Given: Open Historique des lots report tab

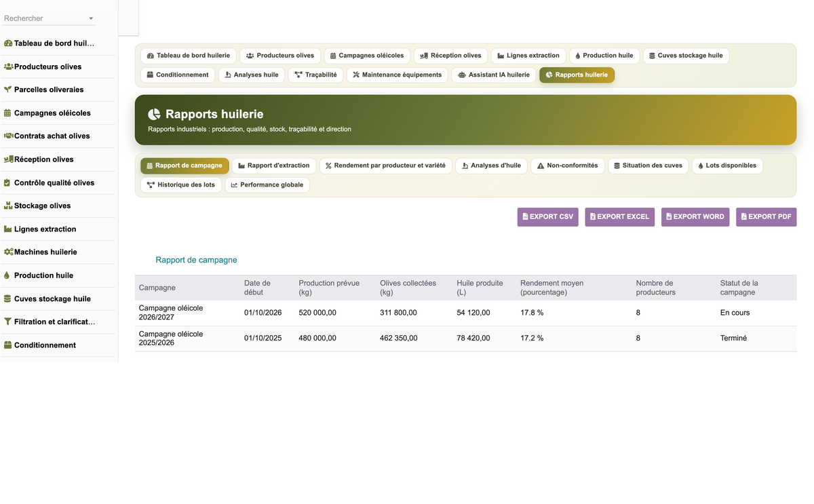Looking at the screenshot, I should click(x=181, y=185).
